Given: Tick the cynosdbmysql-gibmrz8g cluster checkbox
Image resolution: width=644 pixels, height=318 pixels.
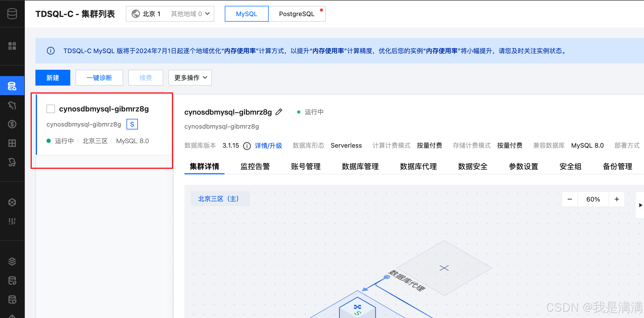Looking at the screenshot, I should (x=51, y=109).
